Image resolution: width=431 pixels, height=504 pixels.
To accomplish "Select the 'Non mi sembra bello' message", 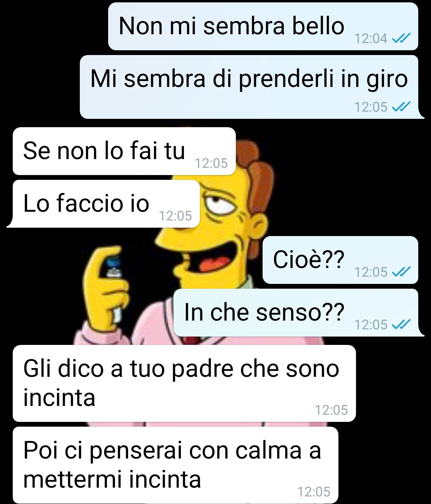I will coord(263,26).
